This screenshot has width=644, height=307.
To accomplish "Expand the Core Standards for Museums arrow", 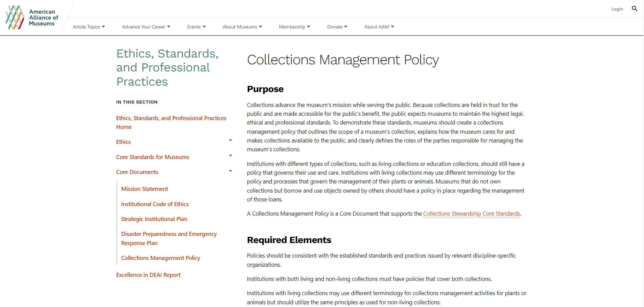I will 231,156.
